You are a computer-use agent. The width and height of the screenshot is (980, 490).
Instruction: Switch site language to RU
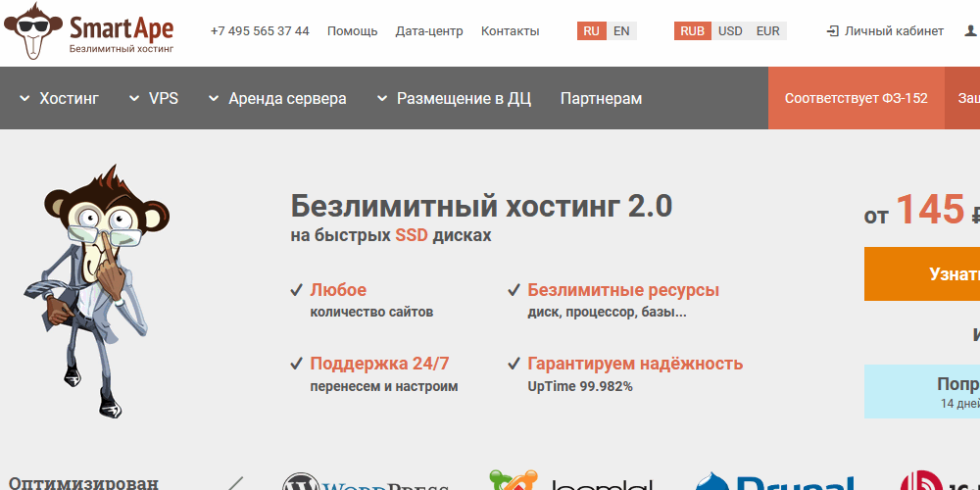pyautogui.click(x=591, y=31)
